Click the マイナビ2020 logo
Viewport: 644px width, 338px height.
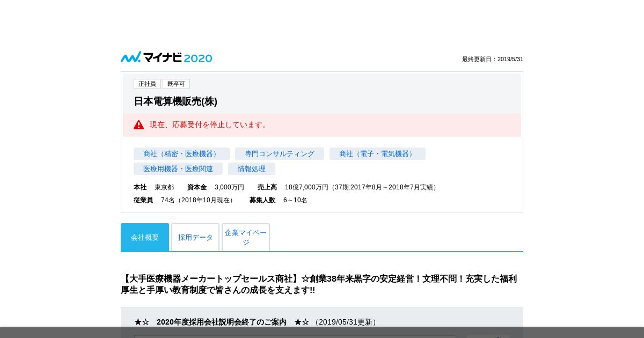pos(166,57)
